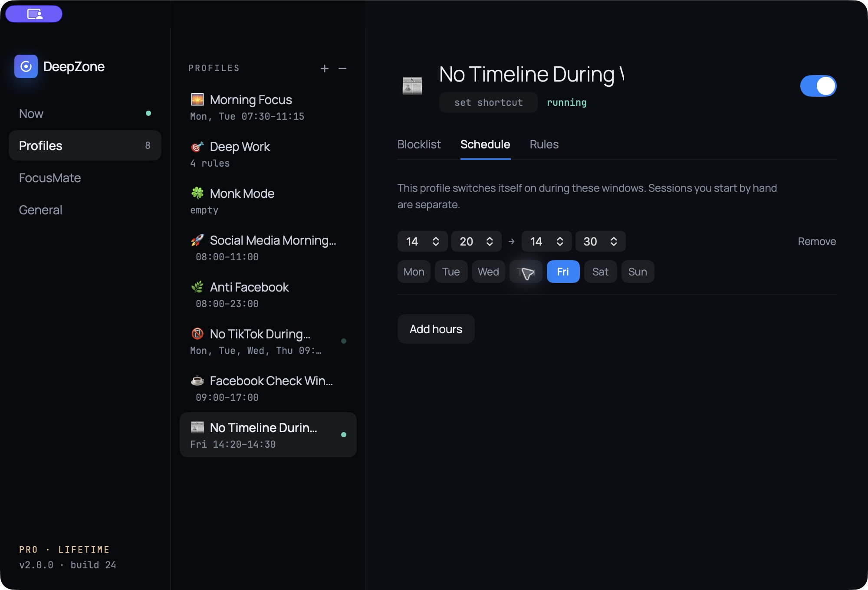Remove the 14:20 schedule window
The image size is (868, 590).
click(x=817, y=241)
